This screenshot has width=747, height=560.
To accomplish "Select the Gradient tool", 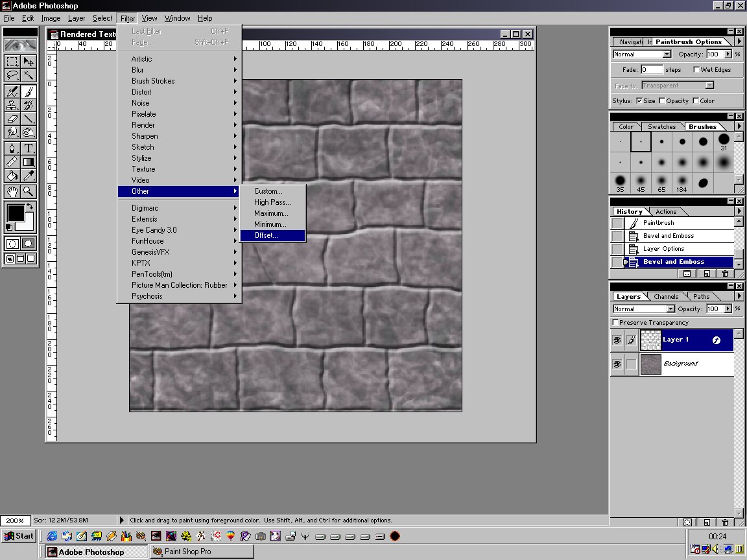I will [29, 162].
